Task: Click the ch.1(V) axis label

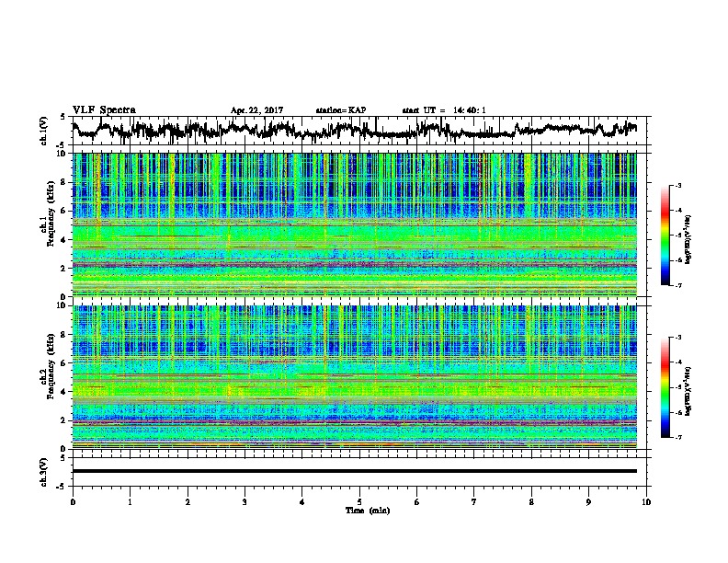Action: [44, 131]
